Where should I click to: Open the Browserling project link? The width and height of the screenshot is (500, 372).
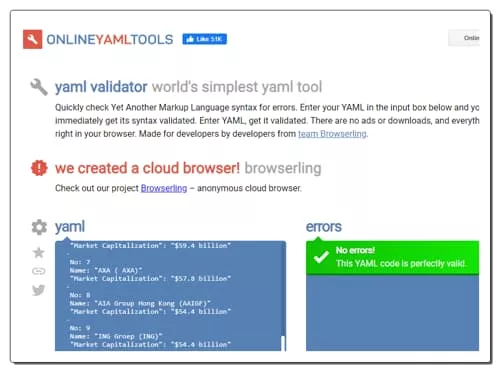[164, 188]
